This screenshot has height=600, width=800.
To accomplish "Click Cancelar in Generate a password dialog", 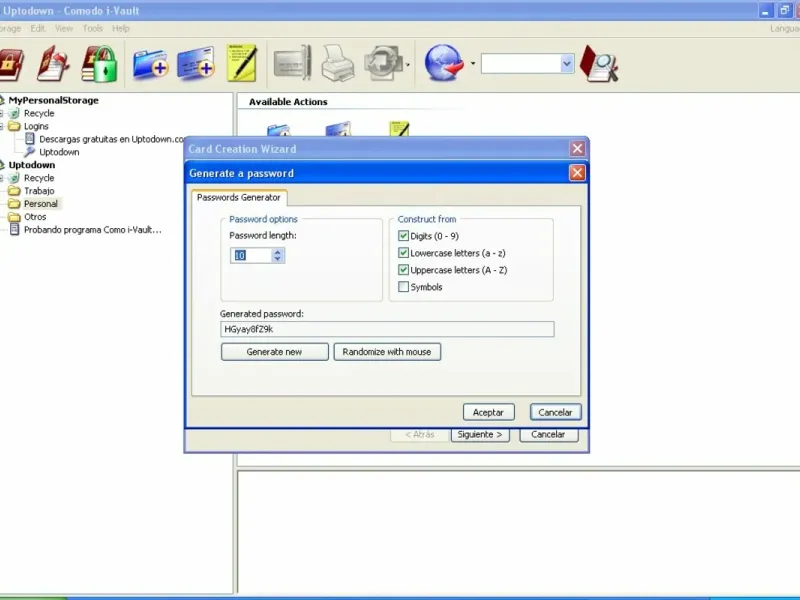I will [x=555, y=412].
